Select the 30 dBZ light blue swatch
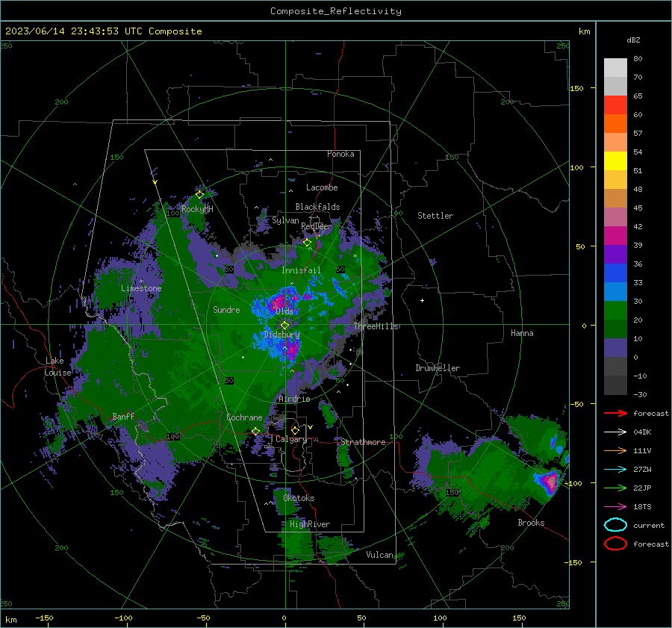 [x=615, y=291]
